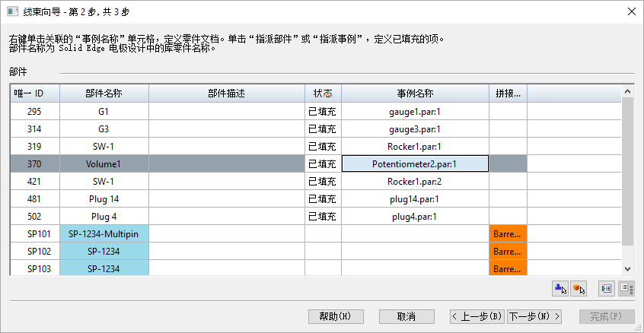644x333 pixels.
Task: Select the Potentiometer2.par:1 occurrence cell
Action: tap(415, 163)
